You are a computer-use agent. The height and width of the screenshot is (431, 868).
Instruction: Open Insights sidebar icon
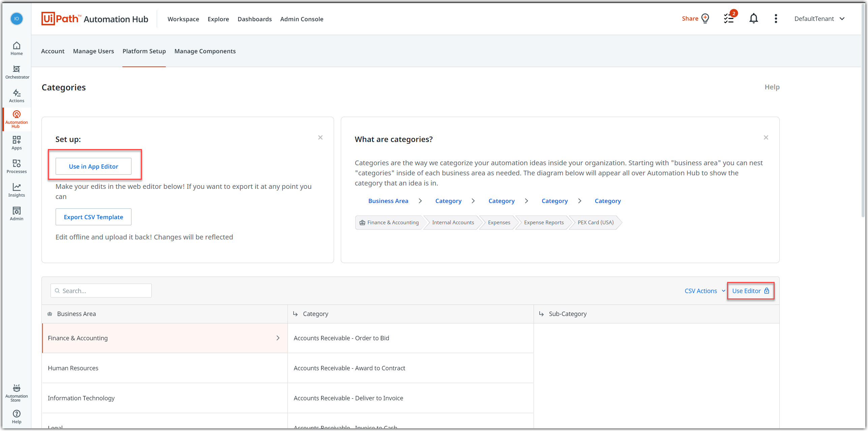tap(17, 190)
